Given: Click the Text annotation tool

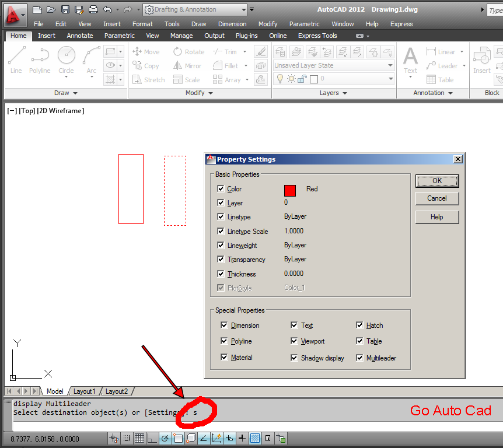Looking at the screenshot, I should [x=410, y=60].
